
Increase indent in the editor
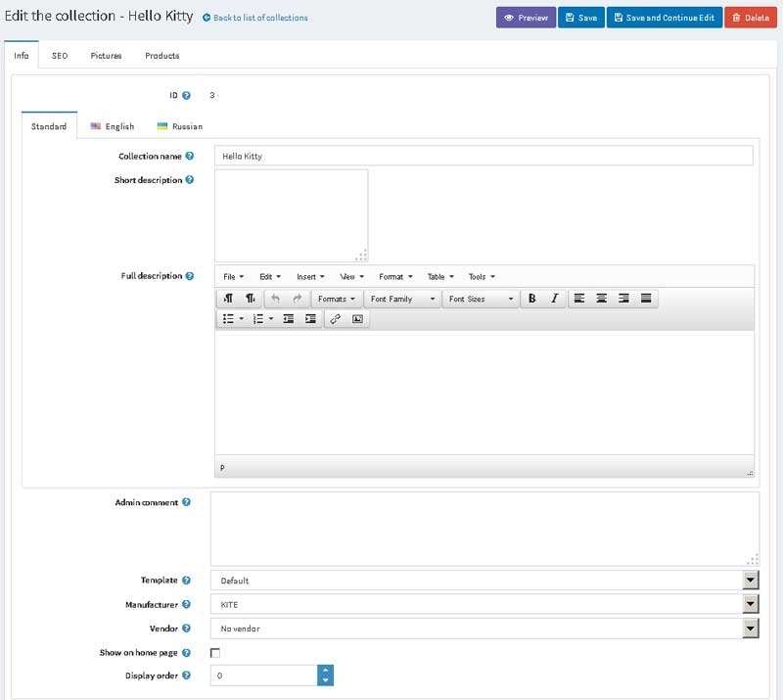[310, 319]
